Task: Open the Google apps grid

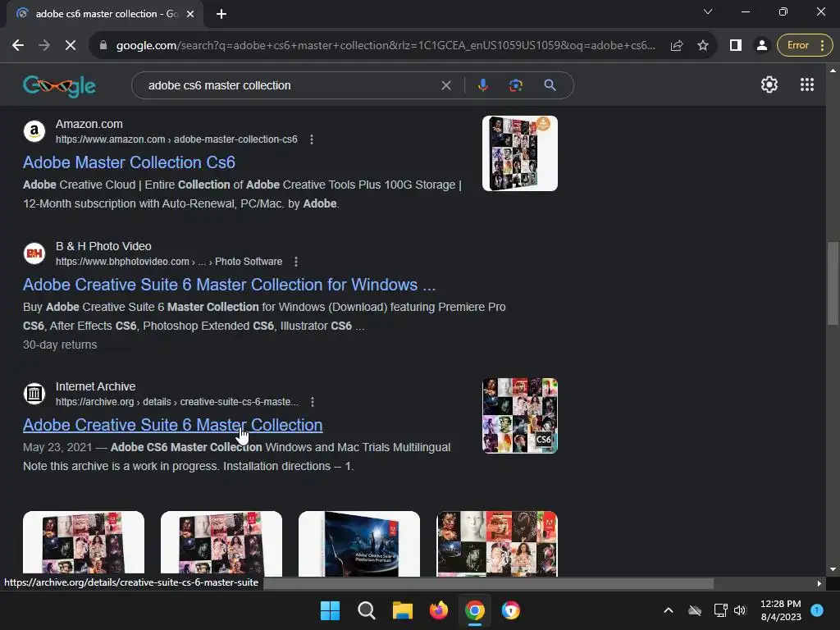Action: coord(807,84)
